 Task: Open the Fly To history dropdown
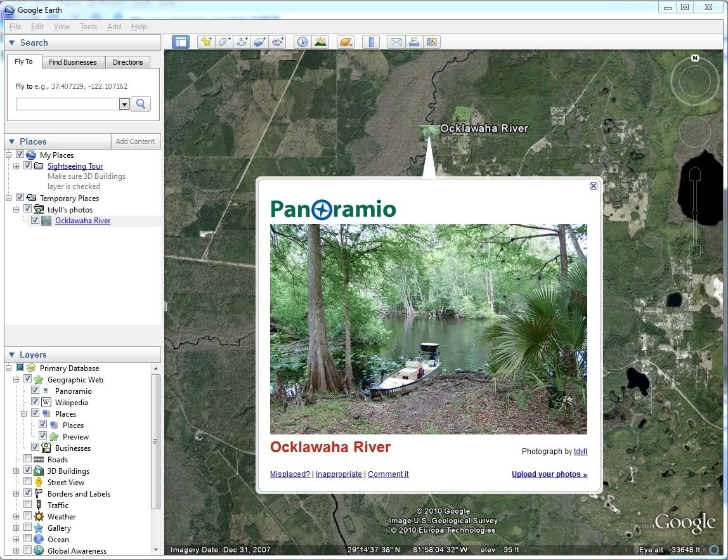[x=124, y=104]
